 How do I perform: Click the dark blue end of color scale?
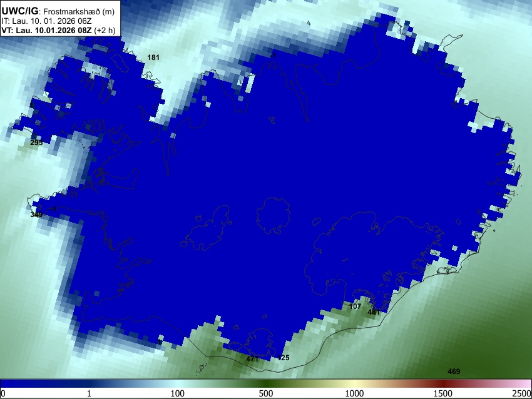21,383
